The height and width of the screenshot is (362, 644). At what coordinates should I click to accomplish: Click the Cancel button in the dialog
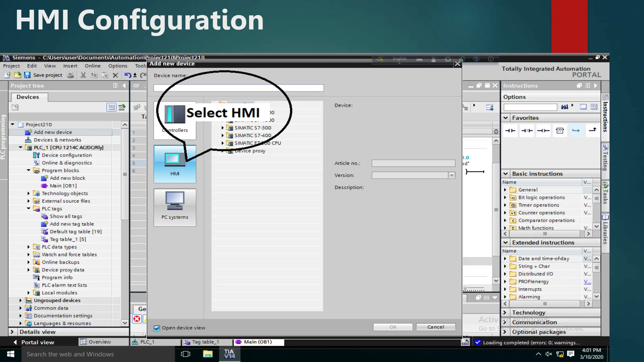pos(436,327)
